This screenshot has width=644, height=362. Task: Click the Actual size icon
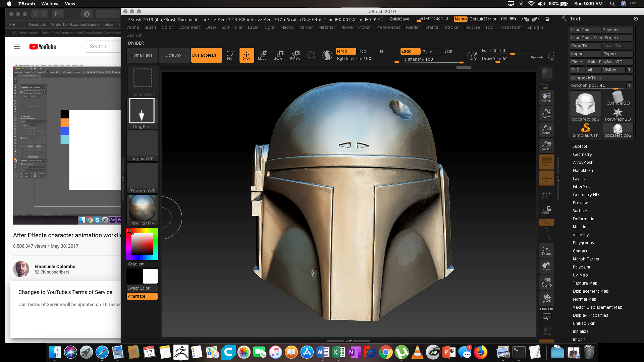pos(546,130)
